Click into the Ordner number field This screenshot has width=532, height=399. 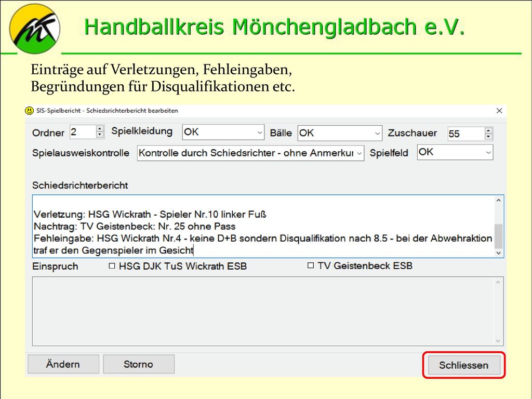click(83, 131)
